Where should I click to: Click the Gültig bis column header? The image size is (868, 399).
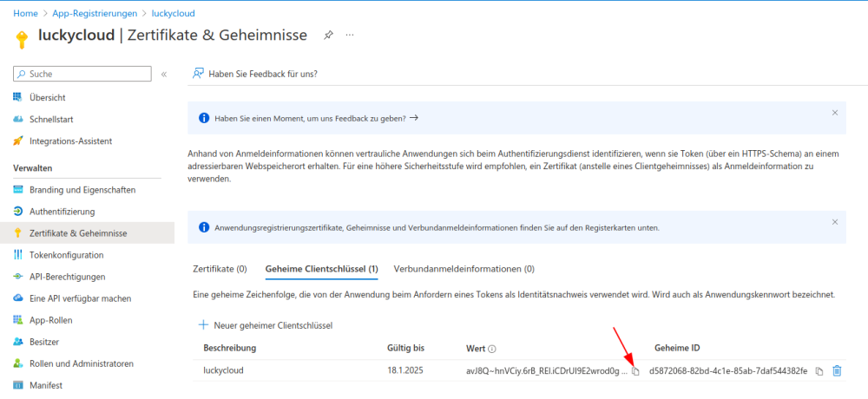(x=405, y=348)
